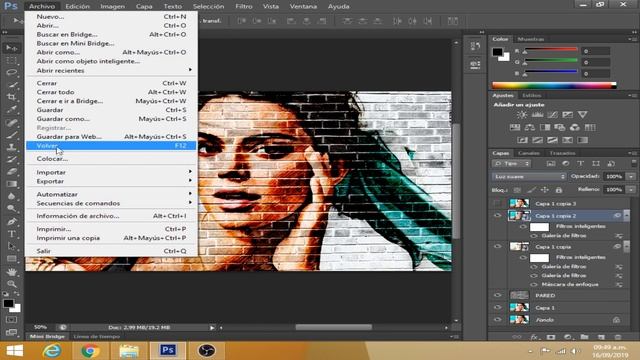Click the Levels adjustment icon

point(537,115)
